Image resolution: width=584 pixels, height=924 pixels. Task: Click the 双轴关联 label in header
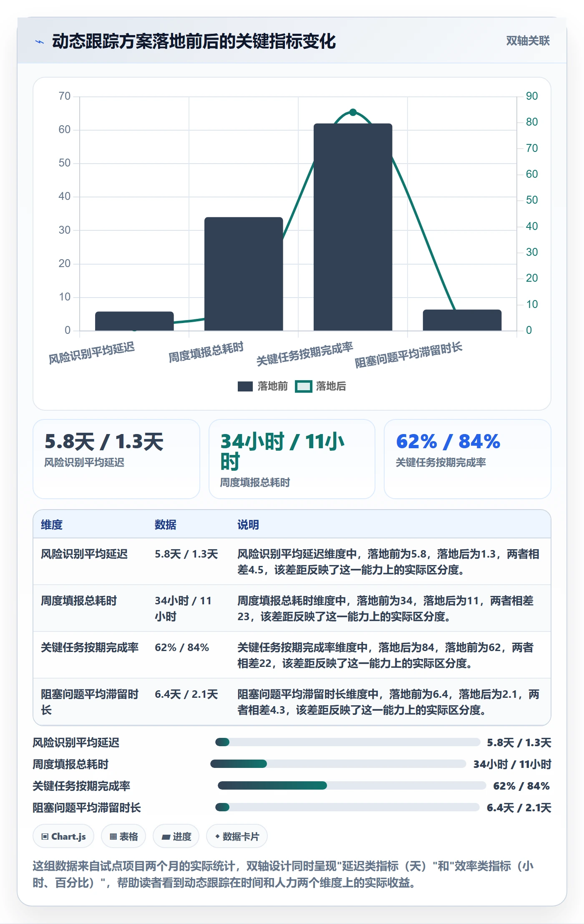pos(528,41)
